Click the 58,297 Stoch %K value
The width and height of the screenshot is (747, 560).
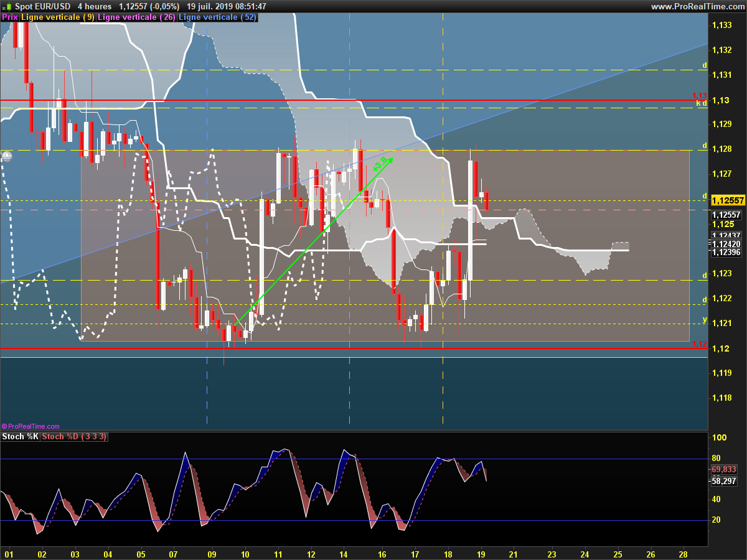pos(724,481)
